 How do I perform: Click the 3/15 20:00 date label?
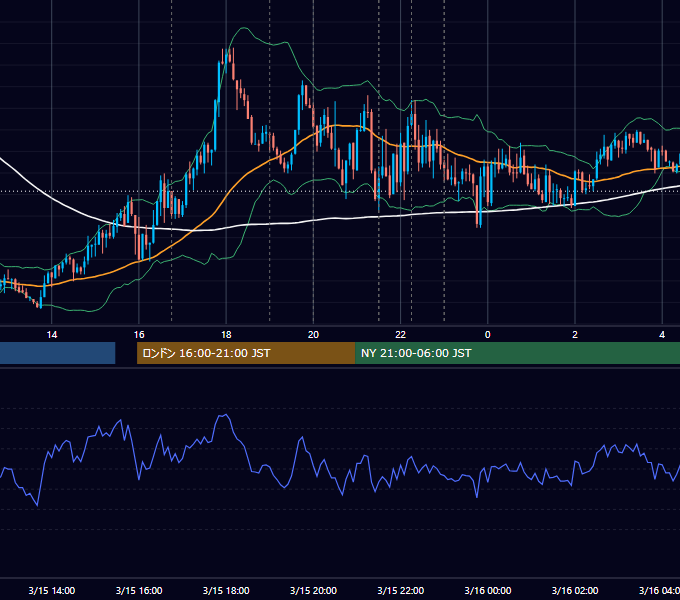pos(313,590)
